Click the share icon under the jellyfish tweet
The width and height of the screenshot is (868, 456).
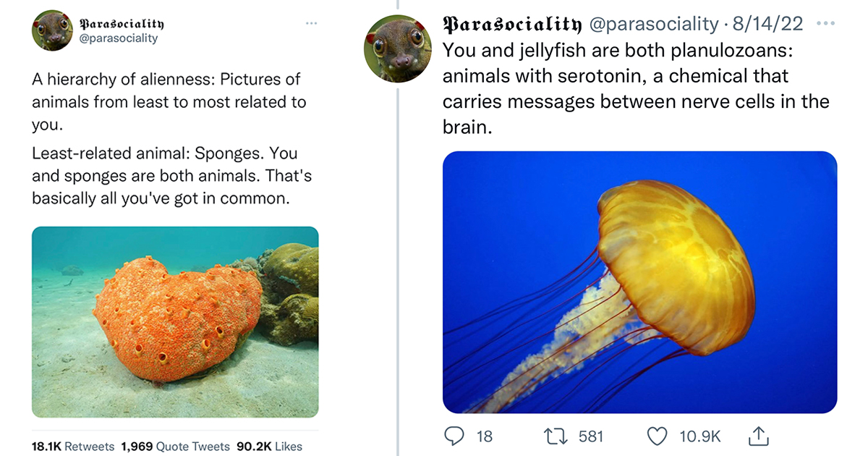pyautogui.click(x=758, y=436)
